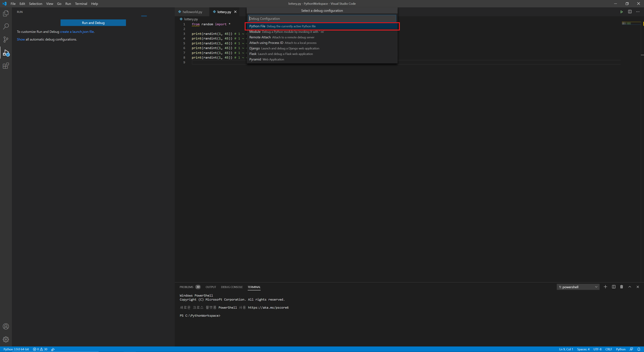Maximize panel size with chevron up
644x352 pixels.
pos(630,287)
